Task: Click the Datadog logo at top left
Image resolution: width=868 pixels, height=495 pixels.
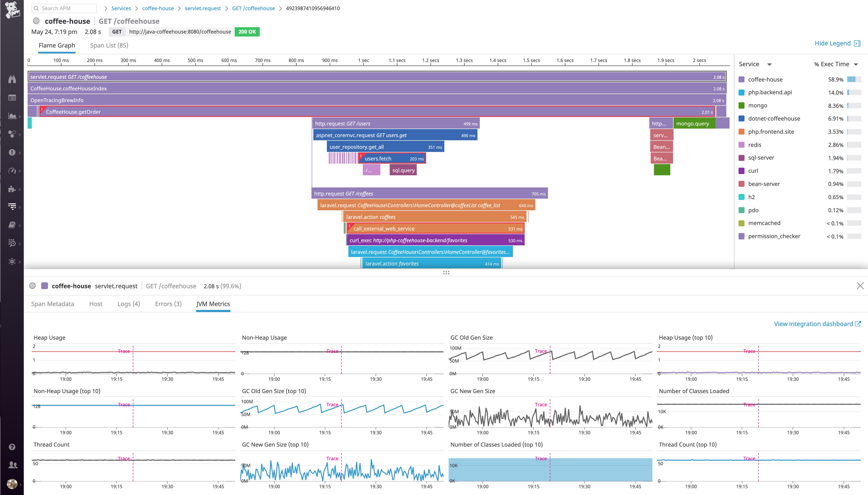Action: (x=12, y=10)
